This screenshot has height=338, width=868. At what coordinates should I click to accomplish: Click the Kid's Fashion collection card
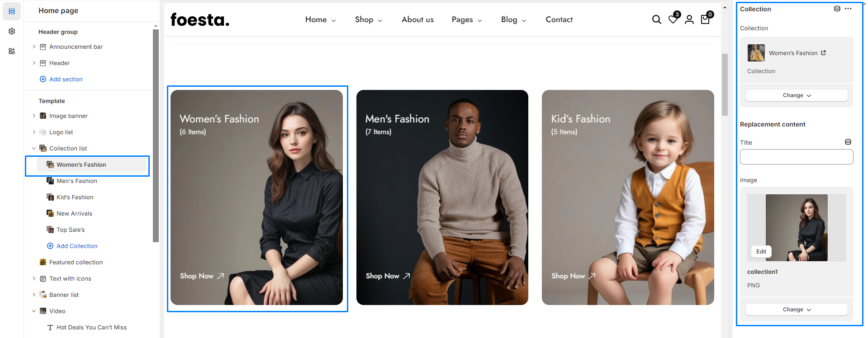pos(627,197)
